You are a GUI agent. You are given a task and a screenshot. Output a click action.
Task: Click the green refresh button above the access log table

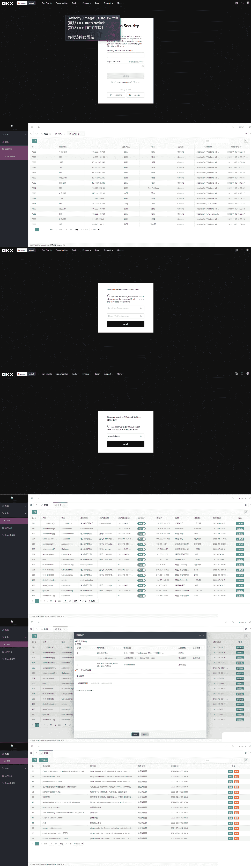coord(34,141)
